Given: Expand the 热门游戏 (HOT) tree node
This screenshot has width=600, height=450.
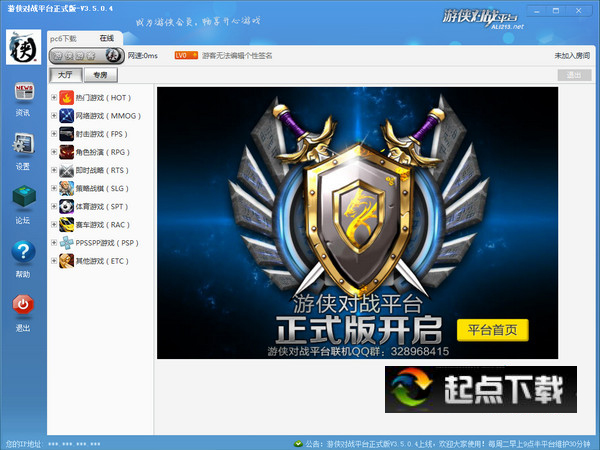Looking at the screenshot, I should (x=54, y=98).
